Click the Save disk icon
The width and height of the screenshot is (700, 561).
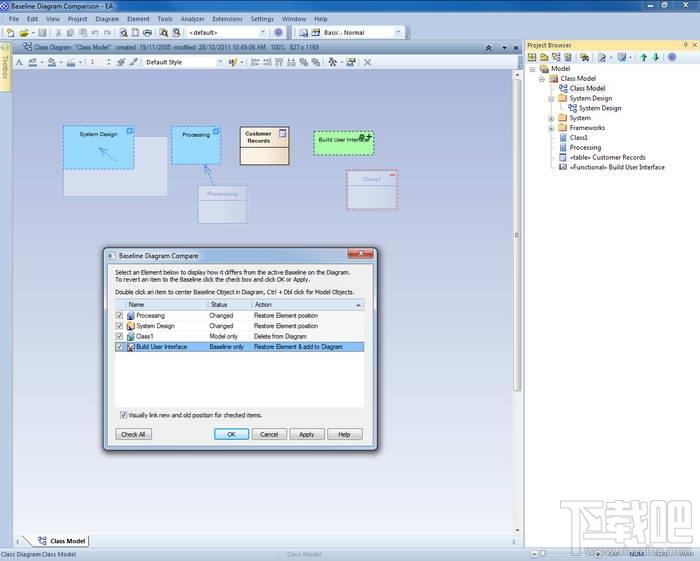(42, 33)
